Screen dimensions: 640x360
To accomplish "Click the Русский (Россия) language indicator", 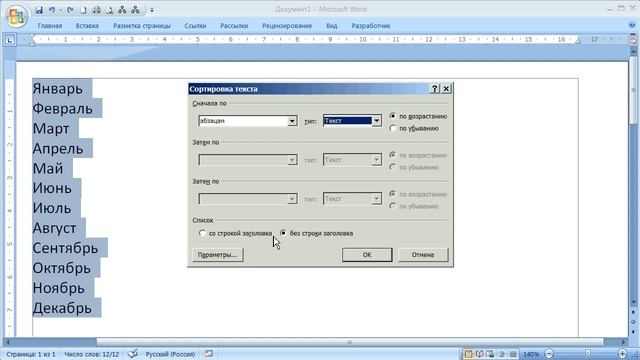I will 170,354.
